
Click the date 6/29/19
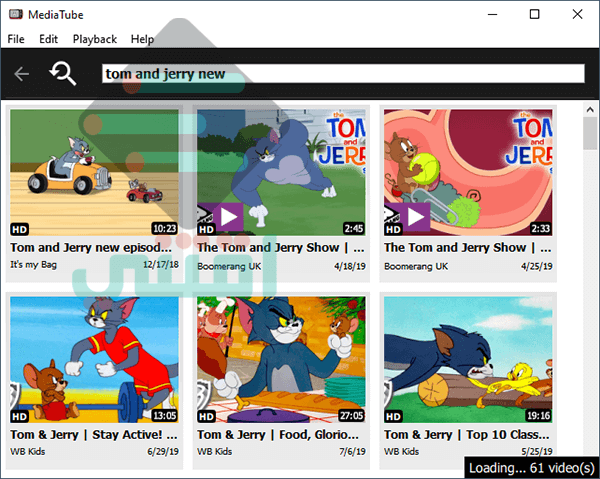pos(163,451)
